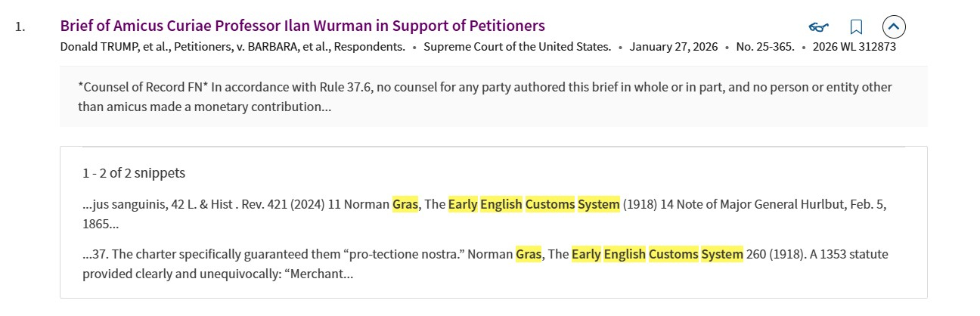The height and width of the screenshot is (316, 980).
Task: Bookmark the Wurman amicus brief
Action: 856,27
